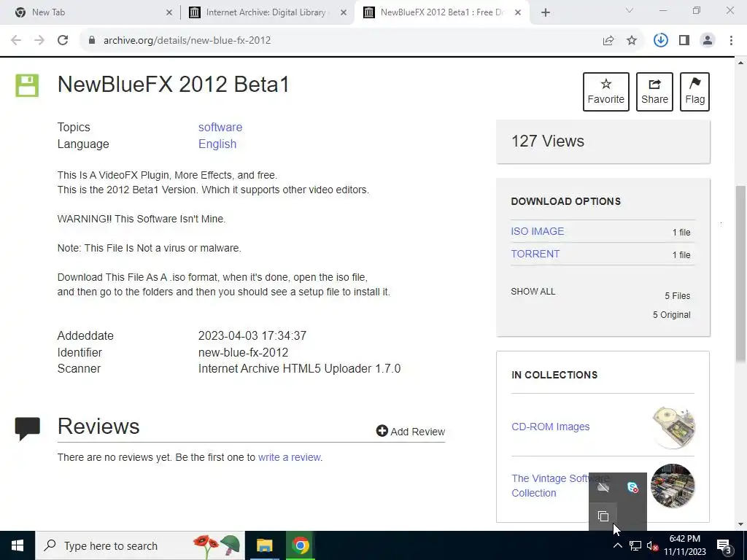The image size is (747, 560).
Task: Open the English language link
Action: coord(217,144)
